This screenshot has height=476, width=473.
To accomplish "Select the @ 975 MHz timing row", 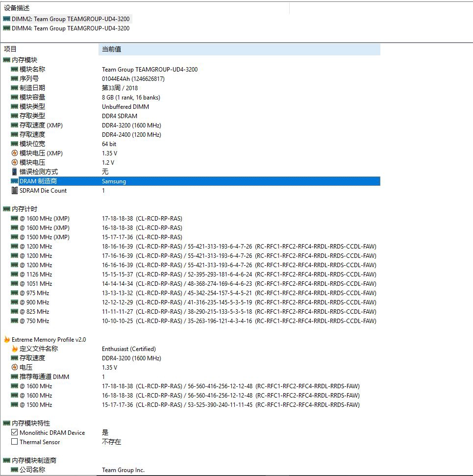I will tap(194, 293).
